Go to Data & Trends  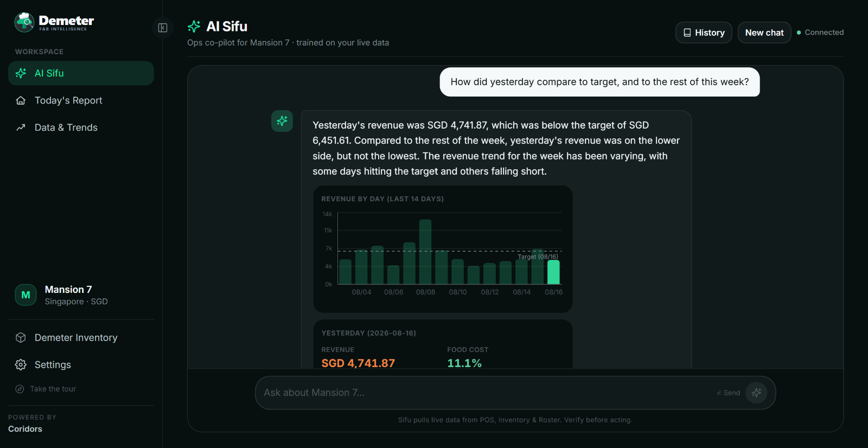(81, 127)
